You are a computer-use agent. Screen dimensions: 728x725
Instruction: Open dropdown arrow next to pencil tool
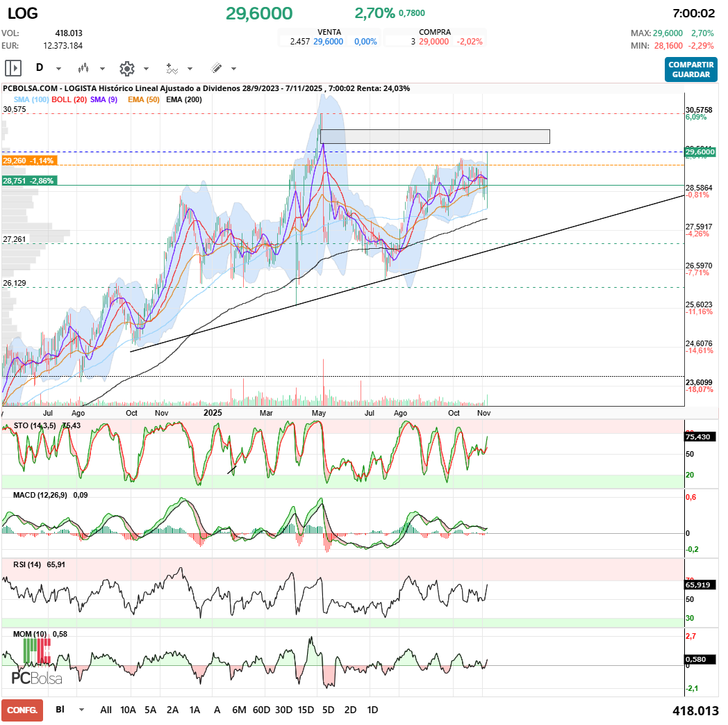pos(233,69)
